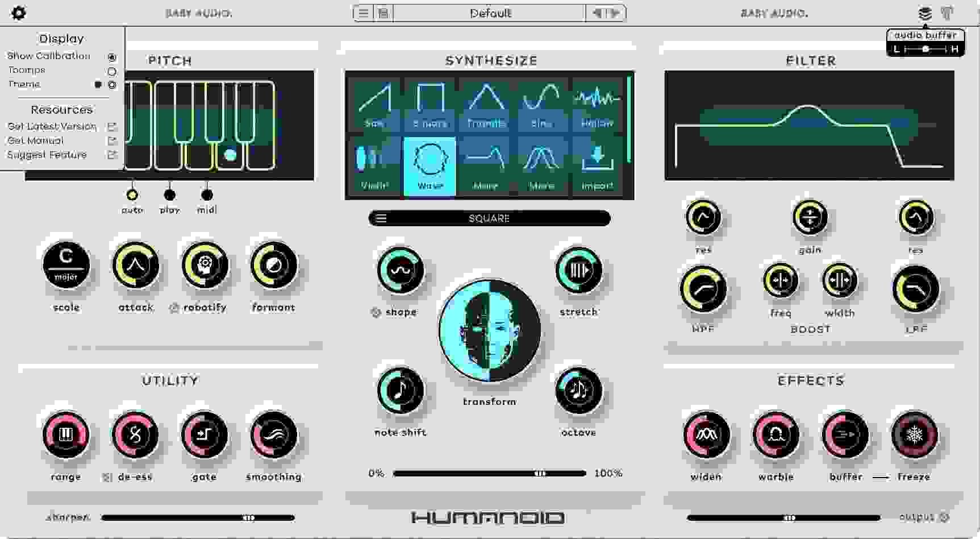Click Get Latest Version in Resources
Image resolution: width=980 pixels, height=539 pixels.
52,126
